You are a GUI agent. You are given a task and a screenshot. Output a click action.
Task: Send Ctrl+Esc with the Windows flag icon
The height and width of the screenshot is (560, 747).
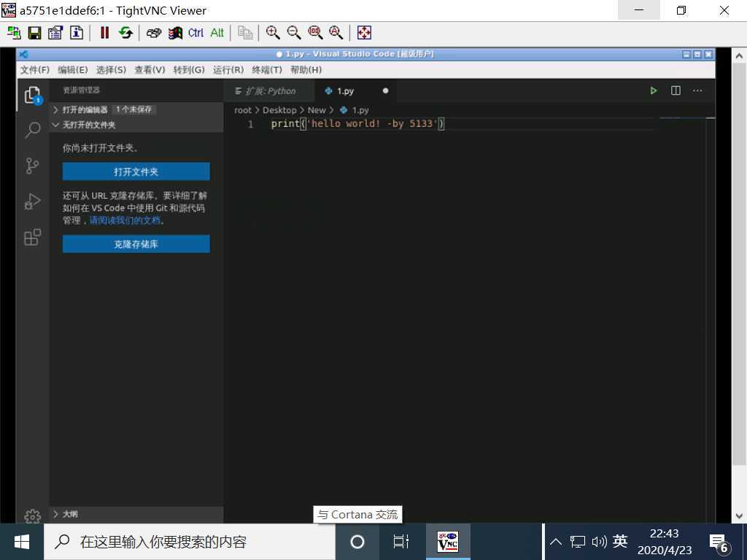point(175,33)
